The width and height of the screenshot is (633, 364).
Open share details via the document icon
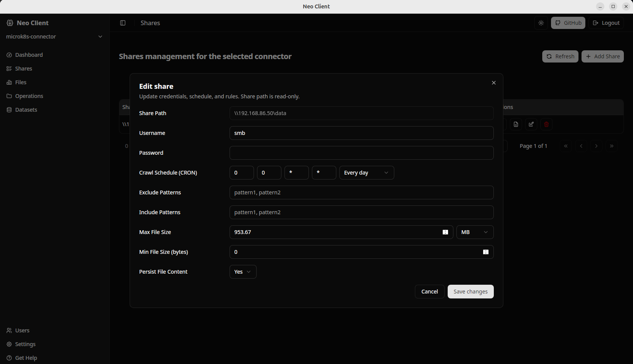pos(516,124)
